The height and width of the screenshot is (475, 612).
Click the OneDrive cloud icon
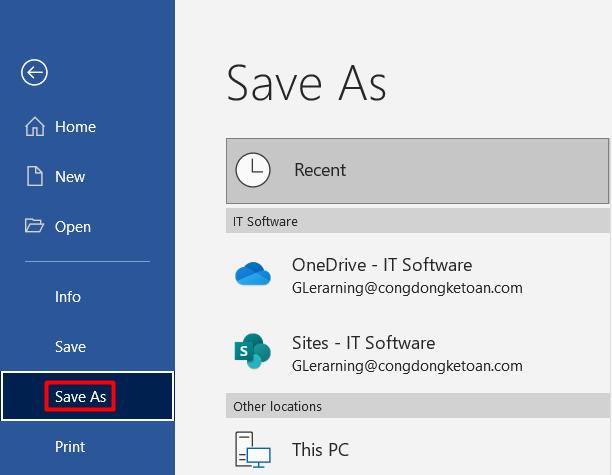pos(253,274)
